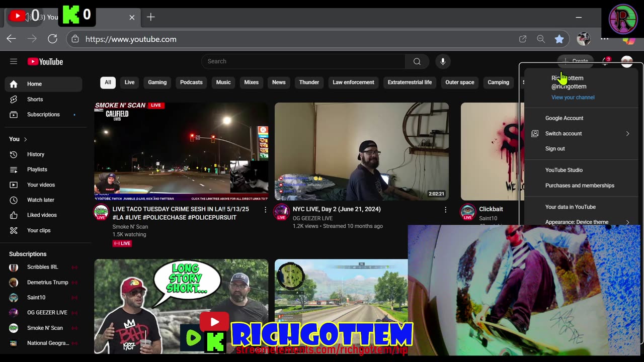Image resolution: width=644 pixels, height=362 pixels.
Task: Open Your clips
Action: point(43,230)
